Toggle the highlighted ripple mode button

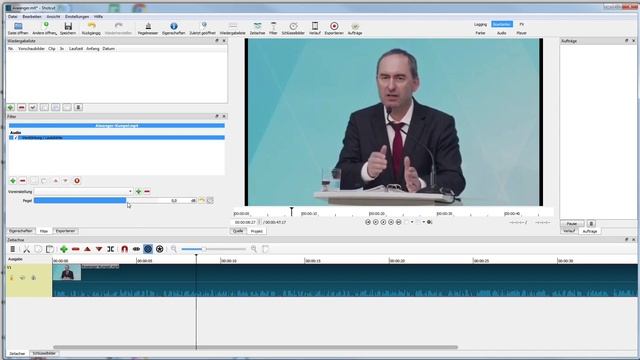(x=148, y=249)
